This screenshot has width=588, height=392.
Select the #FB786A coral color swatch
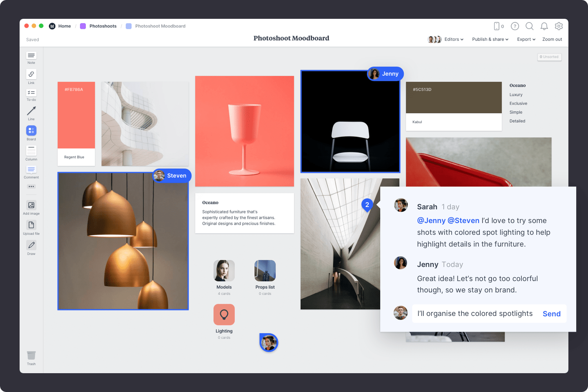click(x=76, y=115)
